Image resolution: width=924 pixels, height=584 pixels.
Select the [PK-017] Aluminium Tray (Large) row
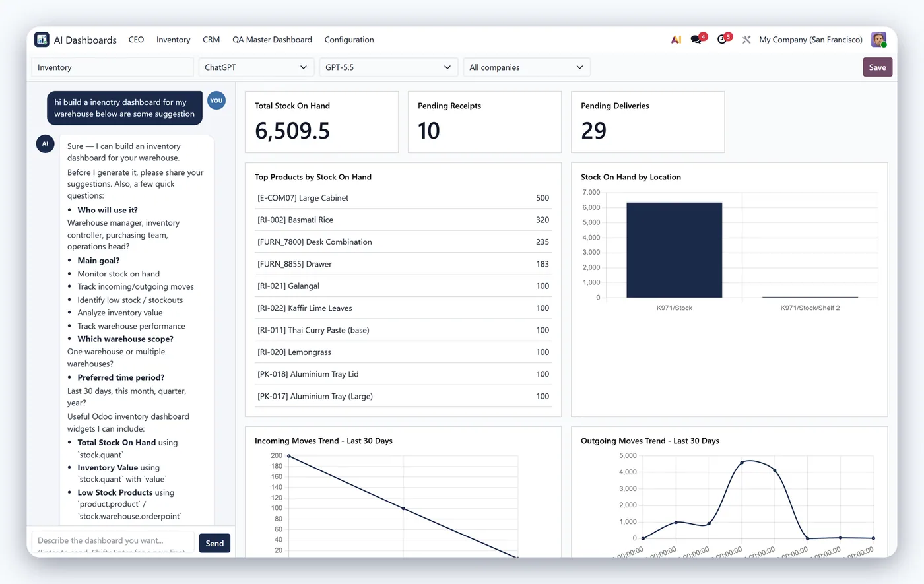click(x=403, y=396)
